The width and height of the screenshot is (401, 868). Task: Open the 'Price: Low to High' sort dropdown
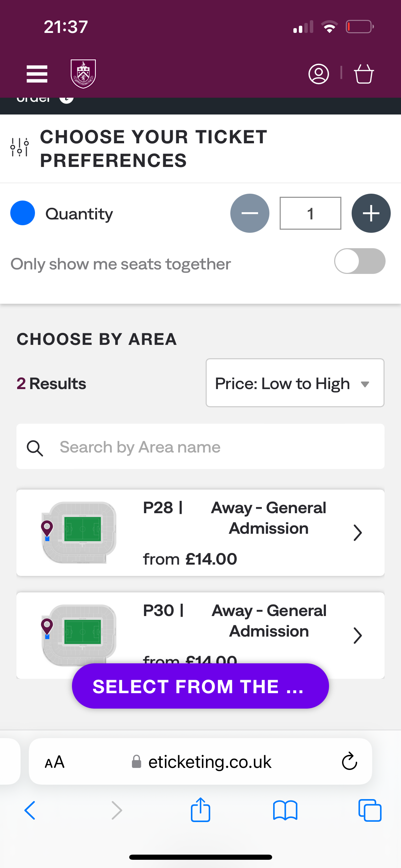(x=295, y=383)
